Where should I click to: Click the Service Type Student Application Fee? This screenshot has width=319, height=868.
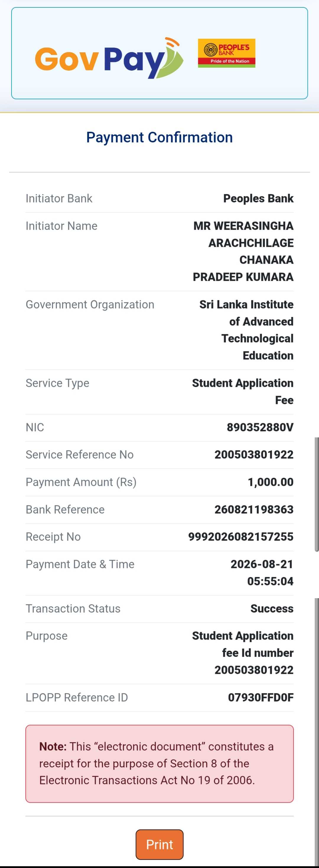pos(242,392)
